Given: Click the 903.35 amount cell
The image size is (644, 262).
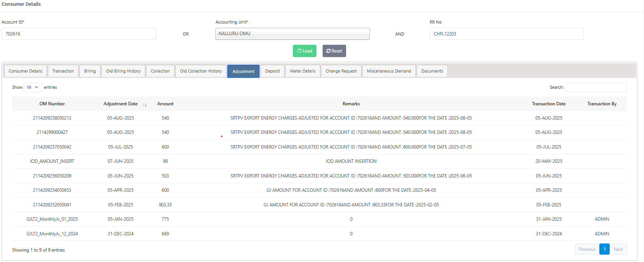Looking at the screenshot, I should click(x=165, y=205).
